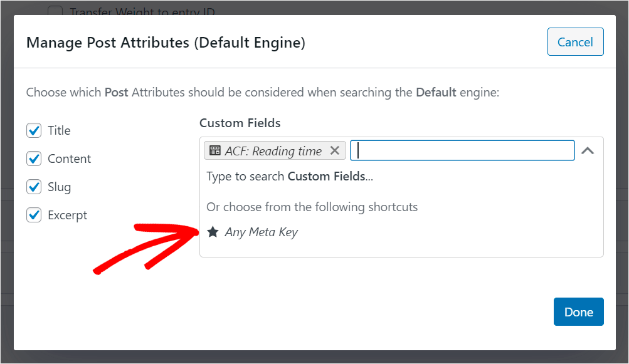
Task: Click the Custom Fields heading
Action: 240,123
